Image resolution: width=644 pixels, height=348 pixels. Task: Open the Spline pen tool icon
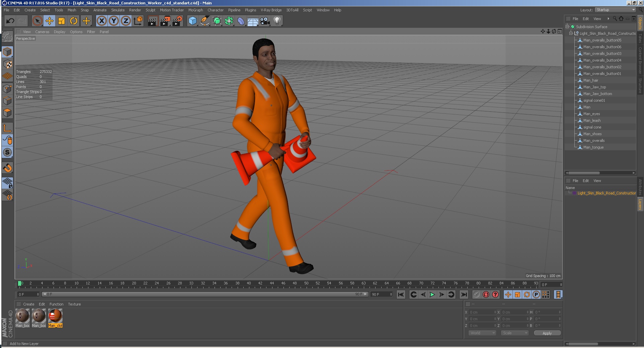coord(205,21)
